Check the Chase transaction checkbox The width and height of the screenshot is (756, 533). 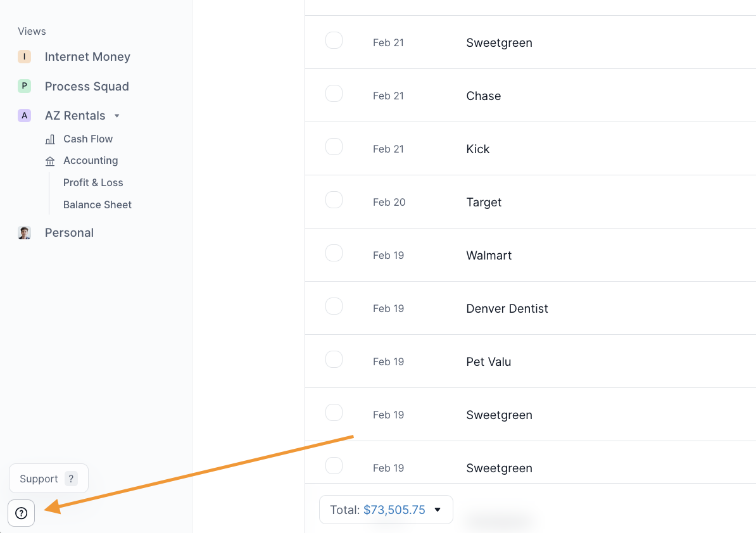pos(334,94)
